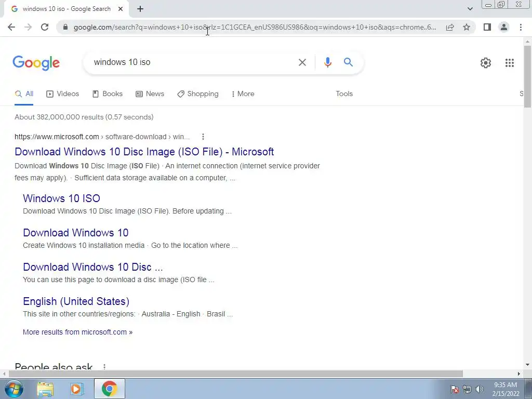
Task: Open 'Download Windows 10 Disc Image (ISO File) - Microsoft'
Action: (x=144, y=152)
